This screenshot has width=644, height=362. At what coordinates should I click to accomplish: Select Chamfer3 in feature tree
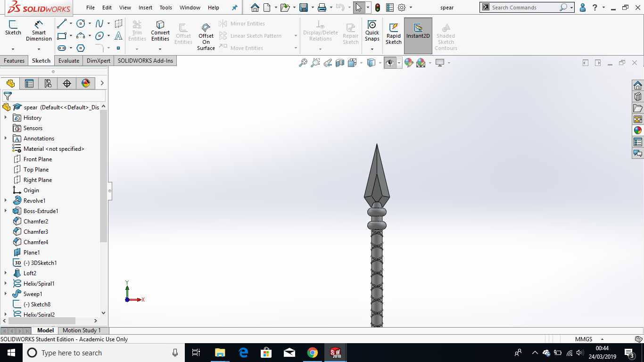(36, 232)
